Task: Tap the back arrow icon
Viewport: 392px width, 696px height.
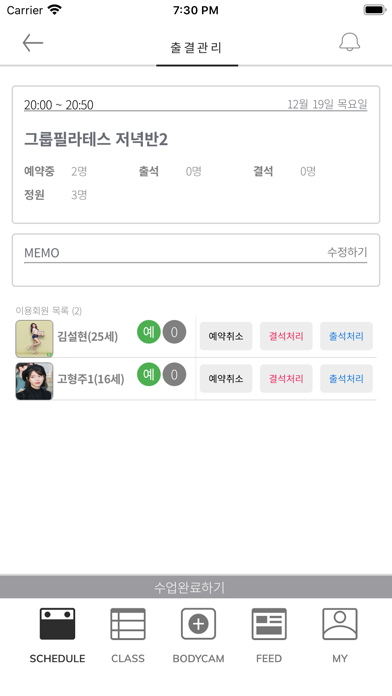Action: [33, 43]
